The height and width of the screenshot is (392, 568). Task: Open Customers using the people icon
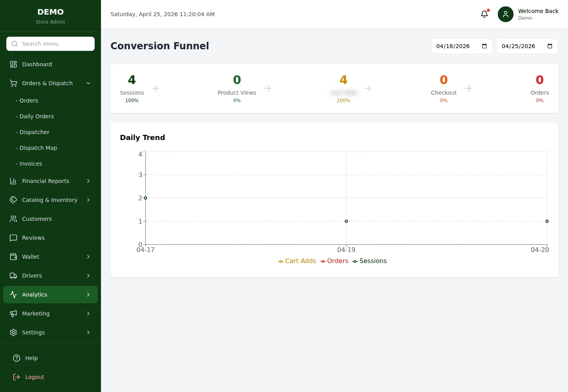point(13,218)
